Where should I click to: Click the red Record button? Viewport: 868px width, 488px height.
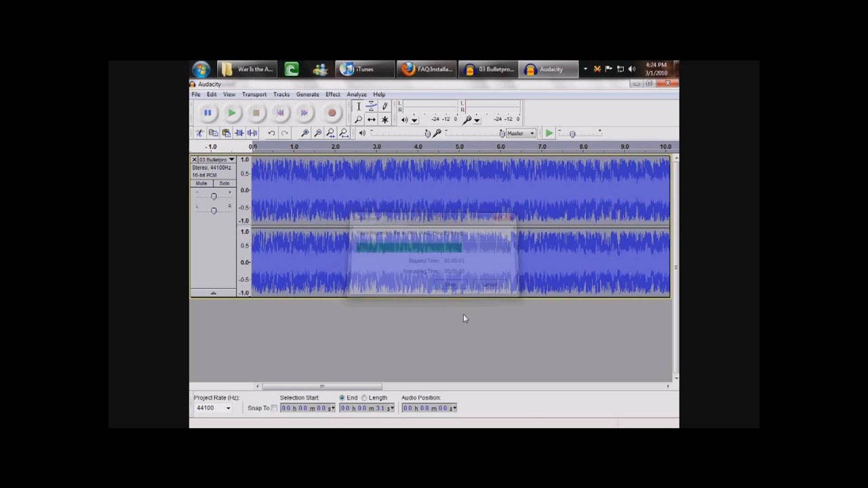pos(332,113)
